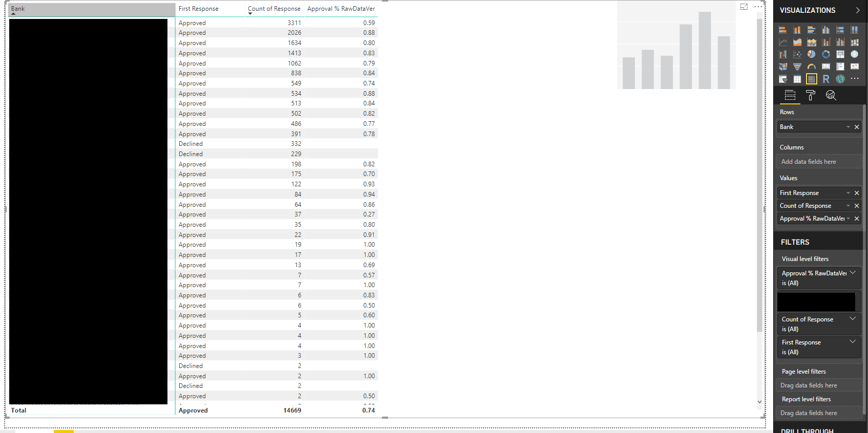This screenshot has width=868, height=433.
Task: Expand Approval % RawDataVer filter card
Action: (x=853, y=273)
